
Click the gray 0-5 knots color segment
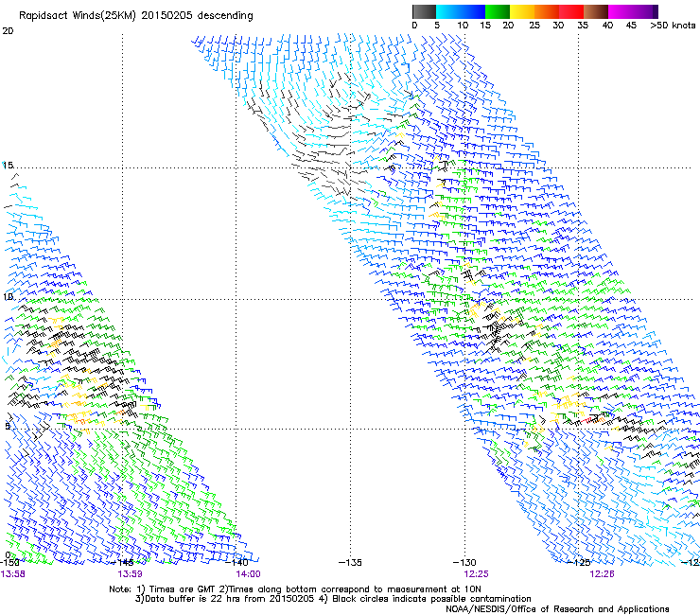tap(424, 11)
